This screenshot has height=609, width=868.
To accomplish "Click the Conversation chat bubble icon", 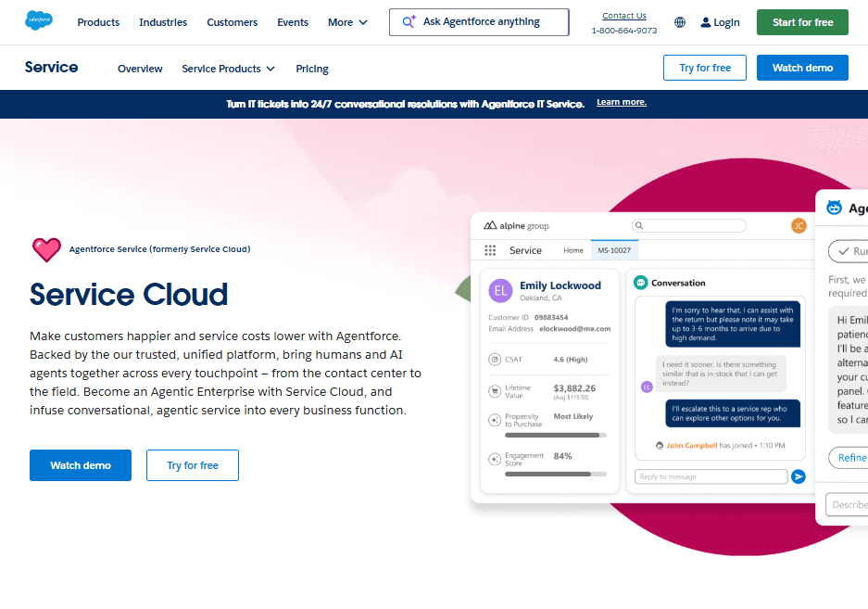I will (640, 283).
